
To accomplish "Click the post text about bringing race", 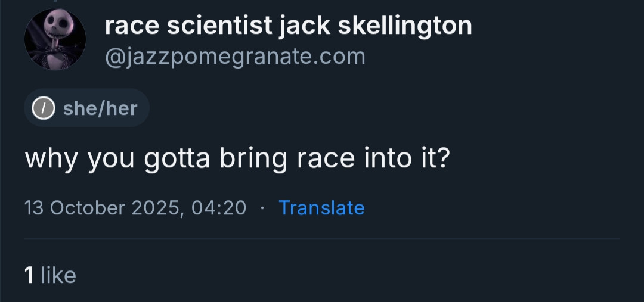I will pyautogui.click(x=236, y=159).
